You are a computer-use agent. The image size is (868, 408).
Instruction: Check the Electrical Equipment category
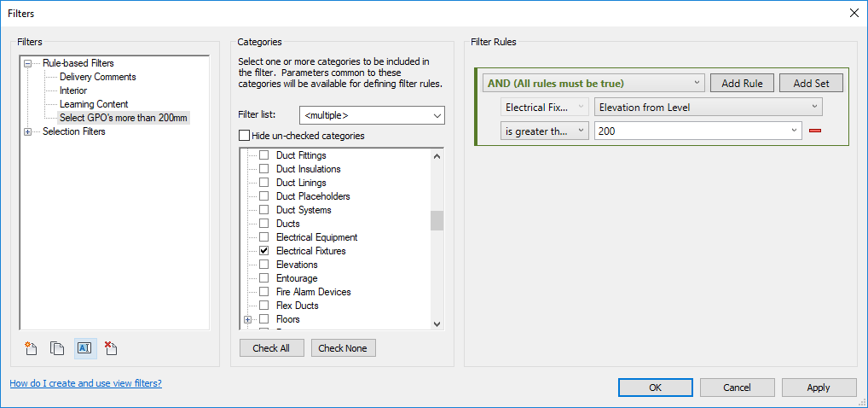(264, 237)
